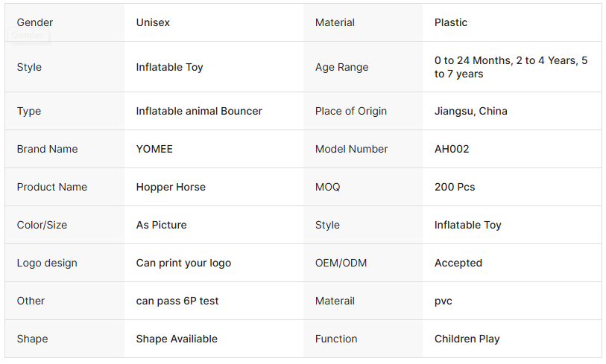The width and height of the screenshot is (606, 364).
Task: Select the can pass 6P test text
Action: (177, 301)
